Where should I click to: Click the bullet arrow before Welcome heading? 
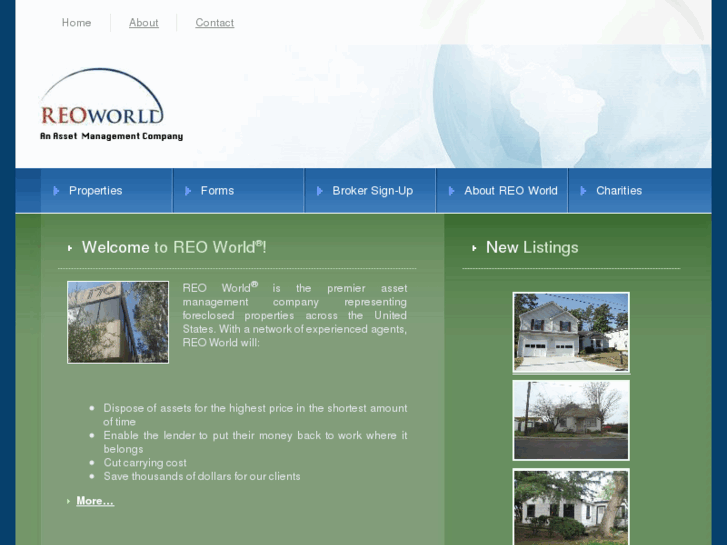[x=70, y=248]
